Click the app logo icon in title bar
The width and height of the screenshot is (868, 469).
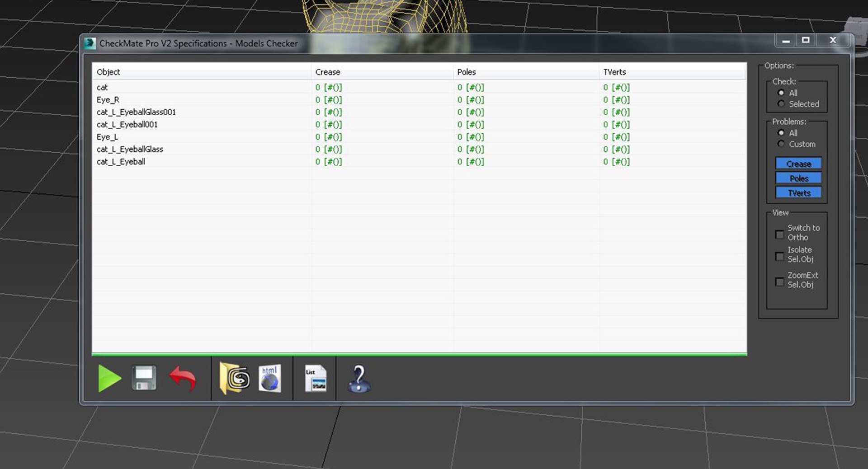point(90,43)
